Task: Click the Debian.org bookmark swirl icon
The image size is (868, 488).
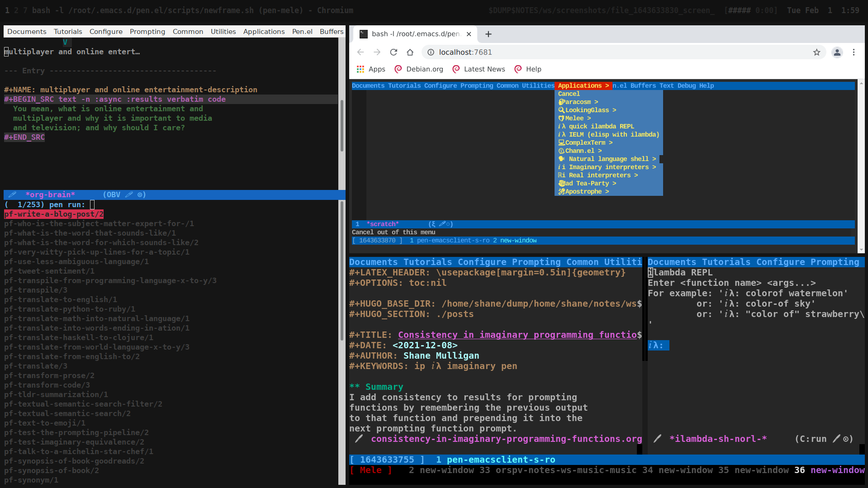Action: [x=398, y=69]
